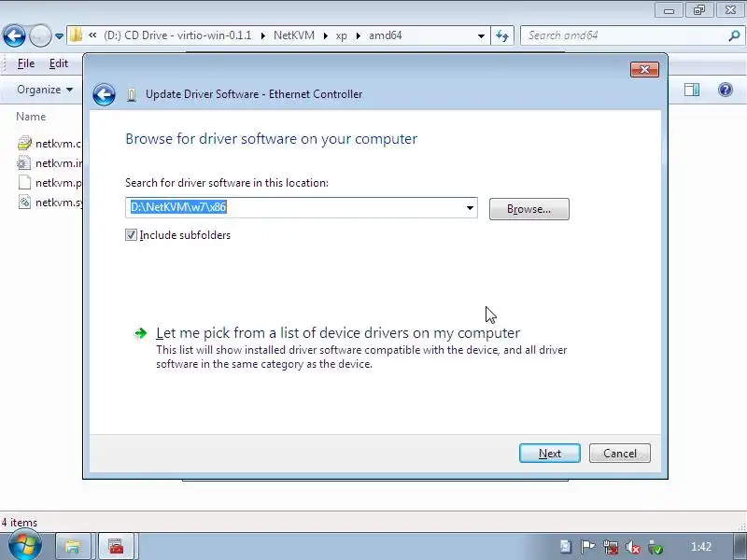Screen dimensions: 747x560
Task: Expand the address bar history dropdown
Action: coord(481,35)
